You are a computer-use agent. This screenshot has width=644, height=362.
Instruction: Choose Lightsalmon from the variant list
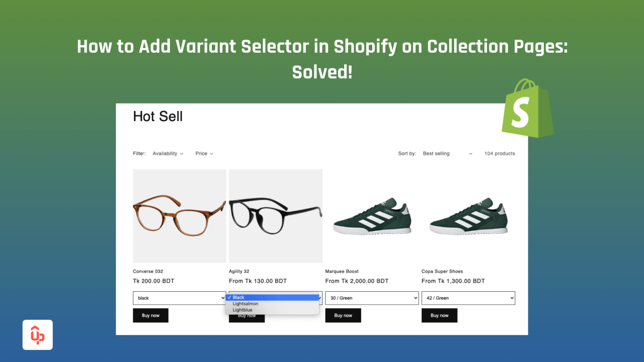(x=246, y=304)
